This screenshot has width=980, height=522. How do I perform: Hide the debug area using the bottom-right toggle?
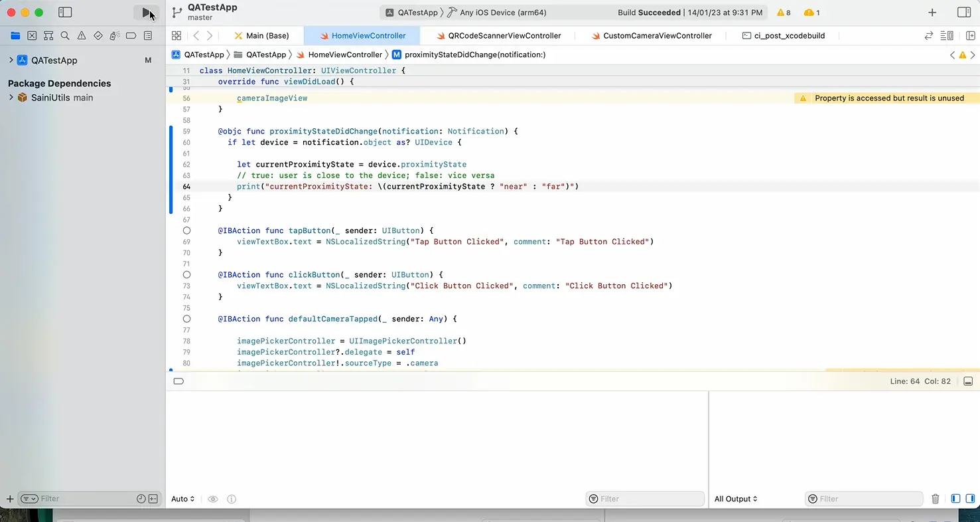pyautogui.click(x=968, y=381)
